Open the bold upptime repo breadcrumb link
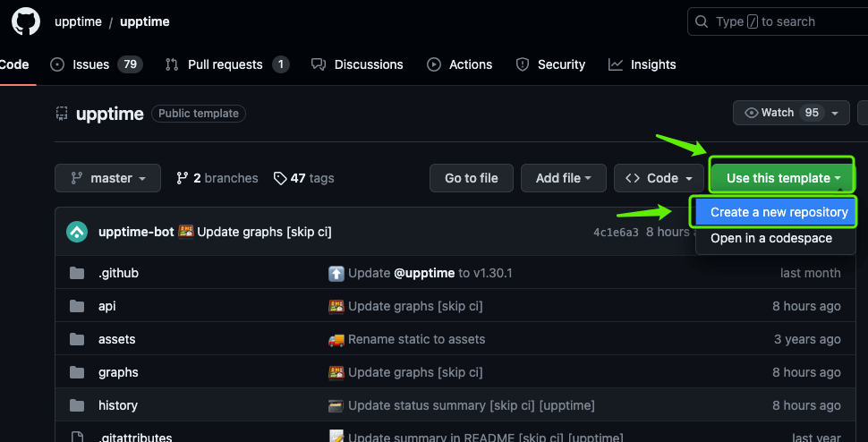This screenshot has height=442, width=868. pos(144,22)
